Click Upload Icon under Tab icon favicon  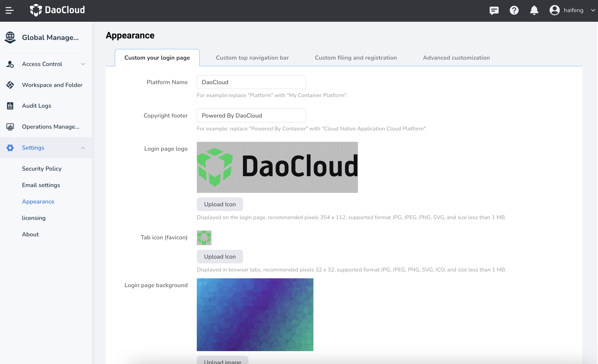click(x=220, y=257)
